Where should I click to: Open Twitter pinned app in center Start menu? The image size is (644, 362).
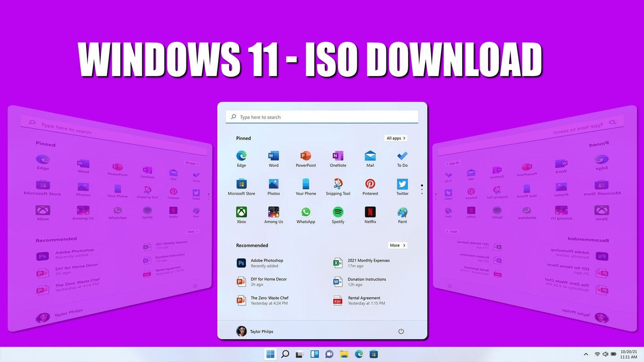pos(402,187)
